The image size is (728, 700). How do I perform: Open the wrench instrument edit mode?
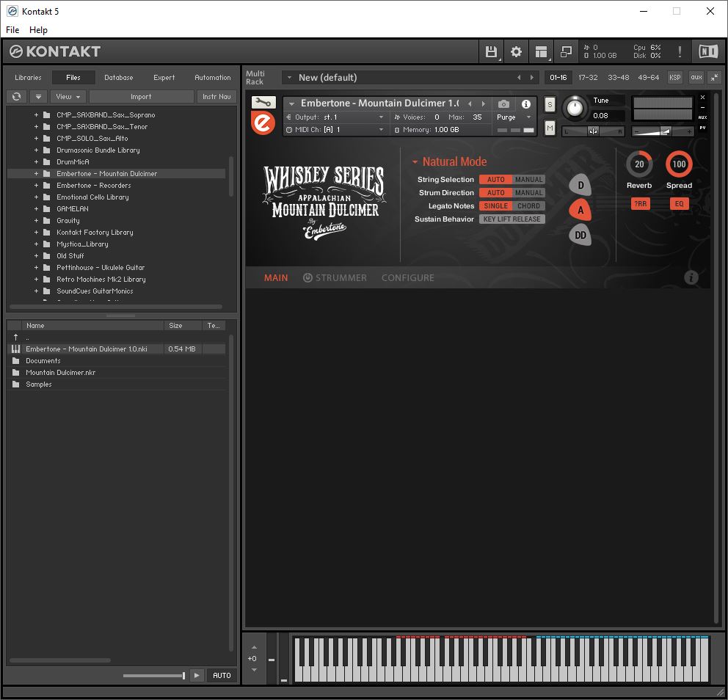point(263,102)
